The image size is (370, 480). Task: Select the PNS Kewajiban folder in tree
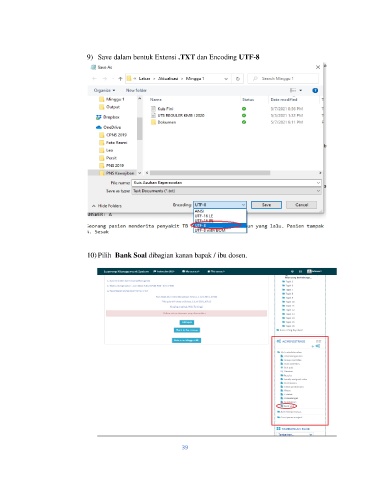click(117, 173)
